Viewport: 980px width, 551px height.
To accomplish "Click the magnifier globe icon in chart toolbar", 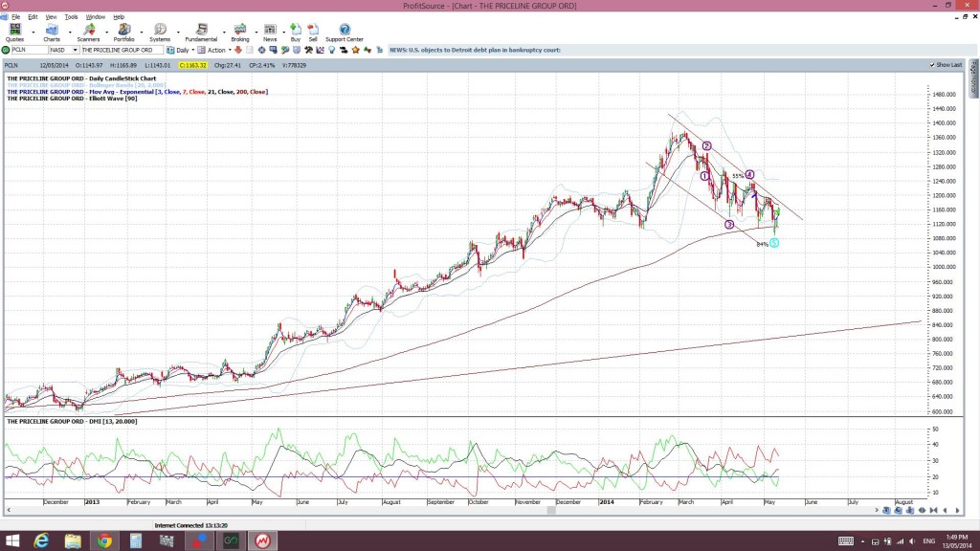I will (285, 50).
